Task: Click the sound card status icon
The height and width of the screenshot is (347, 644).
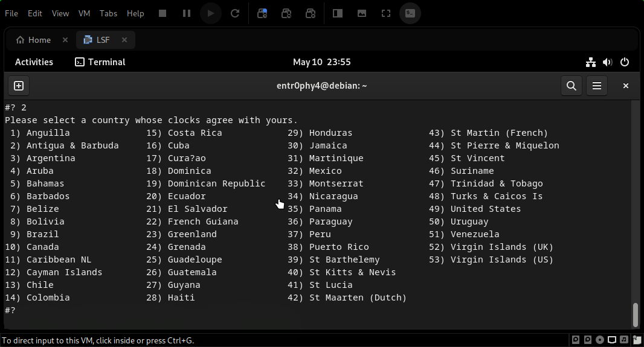Action: 624,340
